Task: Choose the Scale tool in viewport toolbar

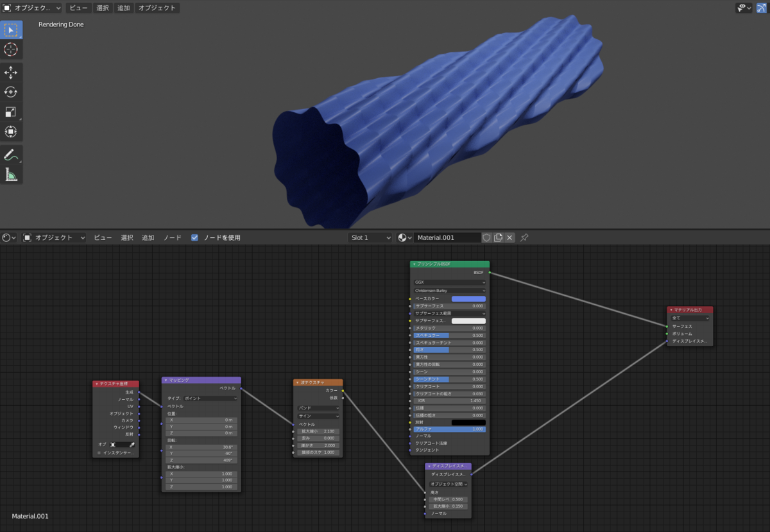Action: 11,112
